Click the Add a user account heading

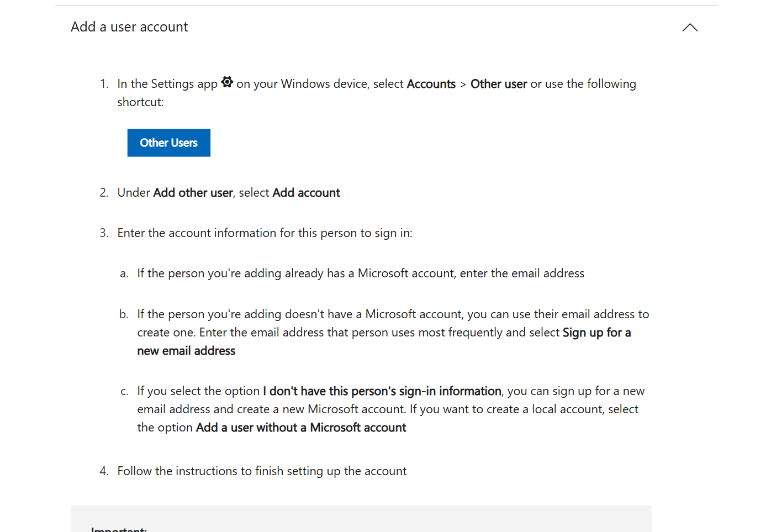click(x=129, y=27)
